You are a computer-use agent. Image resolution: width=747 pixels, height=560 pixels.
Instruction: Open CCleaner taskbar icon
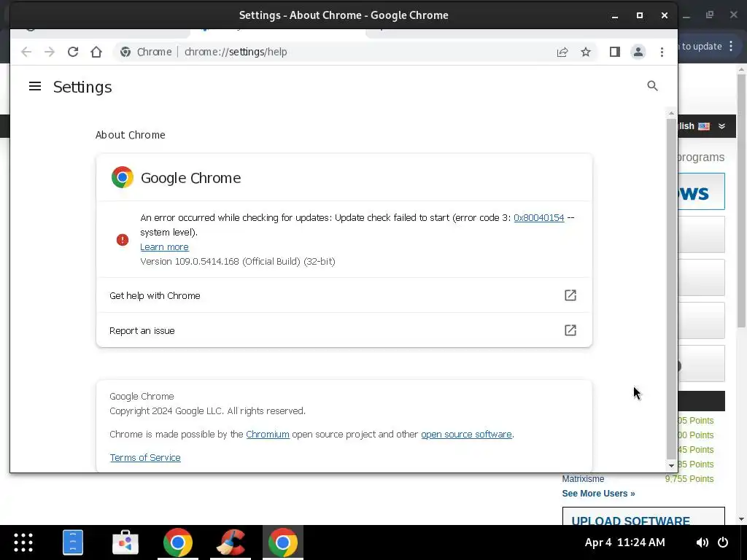click(231, 542)
